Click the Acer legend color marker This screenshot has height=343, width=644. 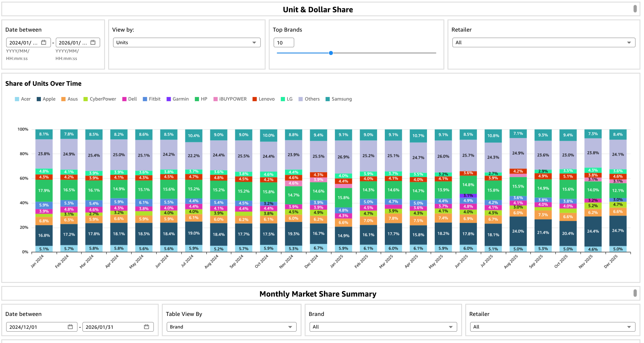(x=17, y=99)
